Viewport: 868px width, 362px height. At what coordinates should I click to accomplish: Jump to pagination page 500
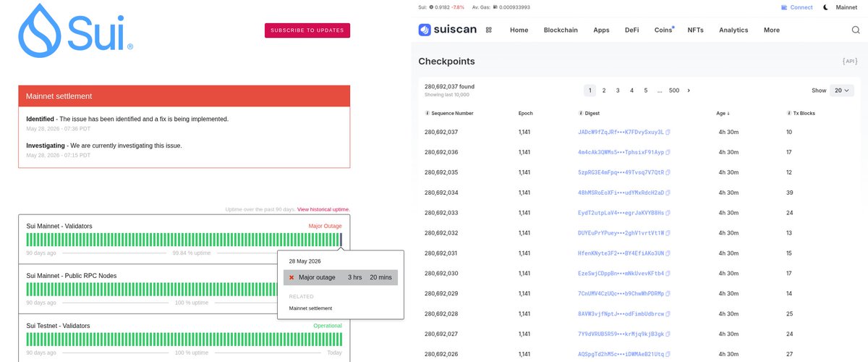[x=674, y=90]
